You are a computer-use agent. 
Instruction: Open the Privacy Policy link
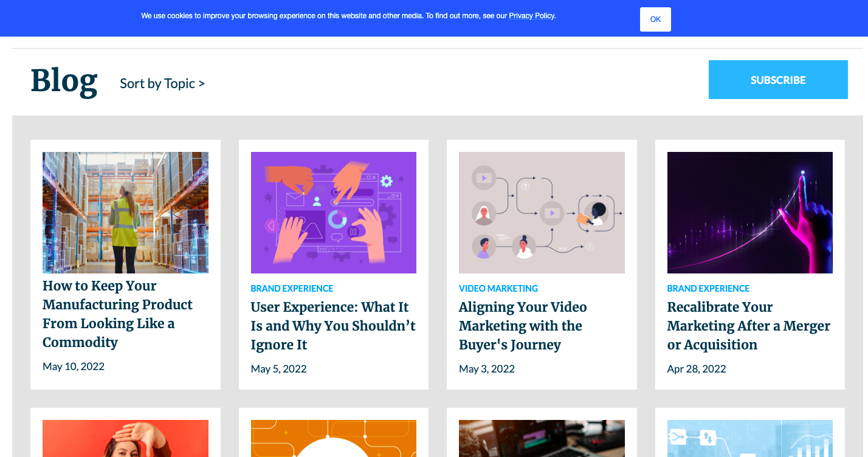(x=532, y=16)
